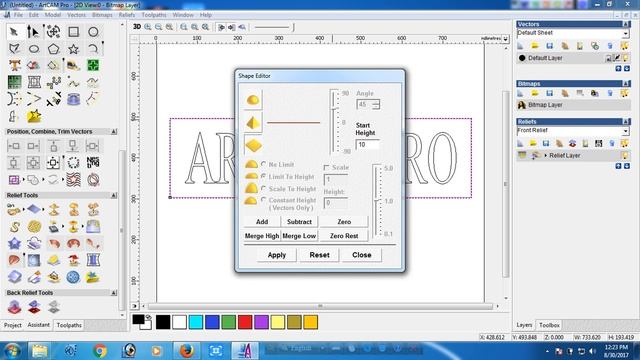Switch to the Assistant tab

click(38, 325)
